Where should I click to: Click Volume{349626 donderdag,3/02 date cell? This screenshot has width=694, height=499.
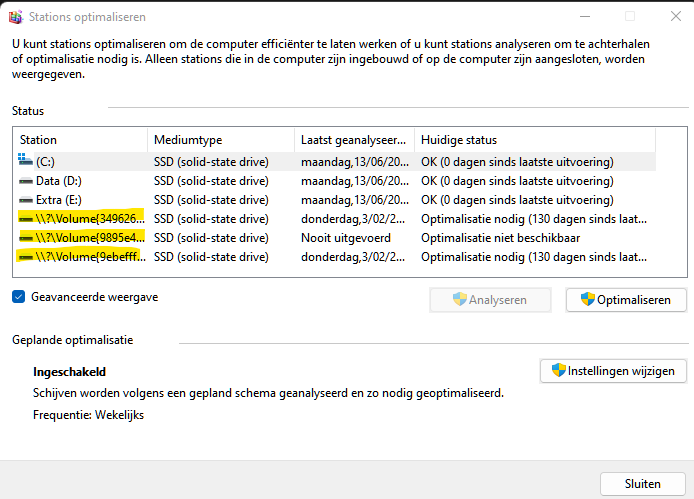353,219
